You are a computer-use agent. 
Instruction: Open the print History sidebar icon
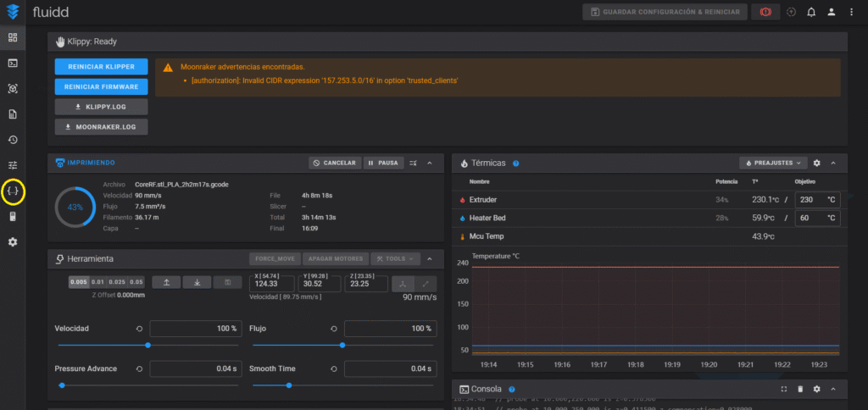point(13,140)
